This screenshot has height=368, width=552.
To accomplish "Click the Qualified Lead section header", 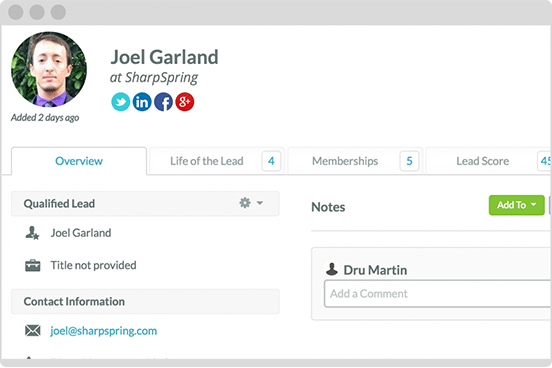I will click(x=145, y=204).
